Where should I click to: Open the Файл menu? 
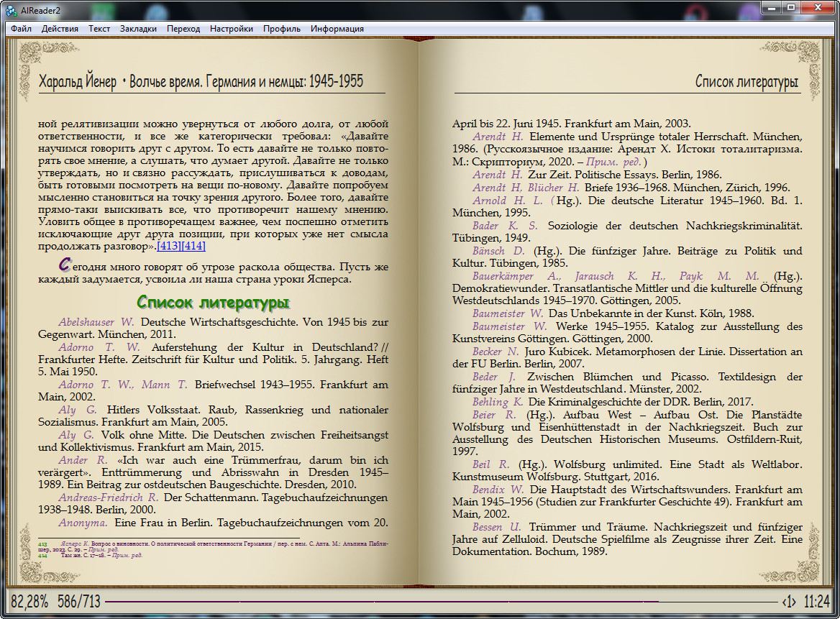tap(21, 29)
